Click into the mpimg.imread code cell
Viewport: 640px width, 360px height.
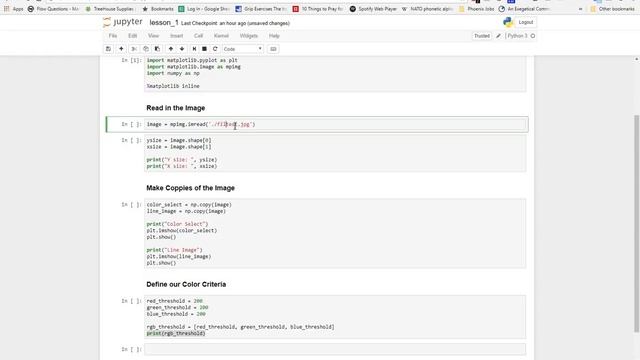335,124
